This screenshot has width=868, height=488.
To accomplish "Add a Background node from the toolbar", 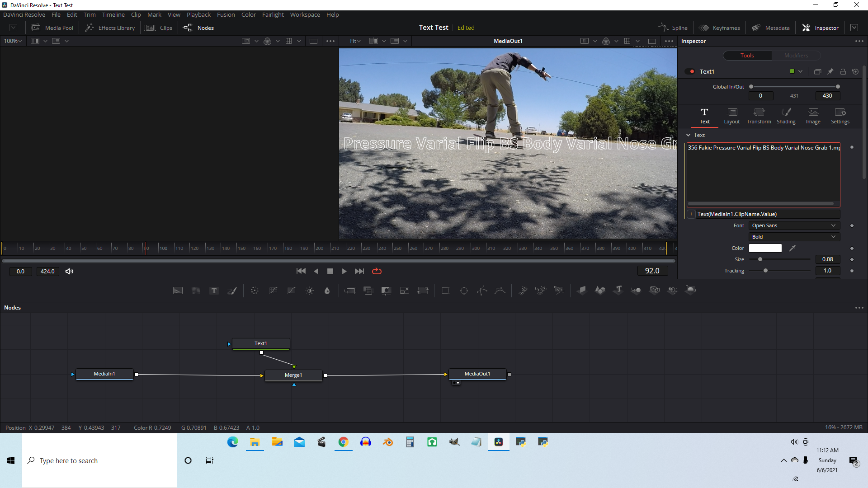I will coord(178,291).
